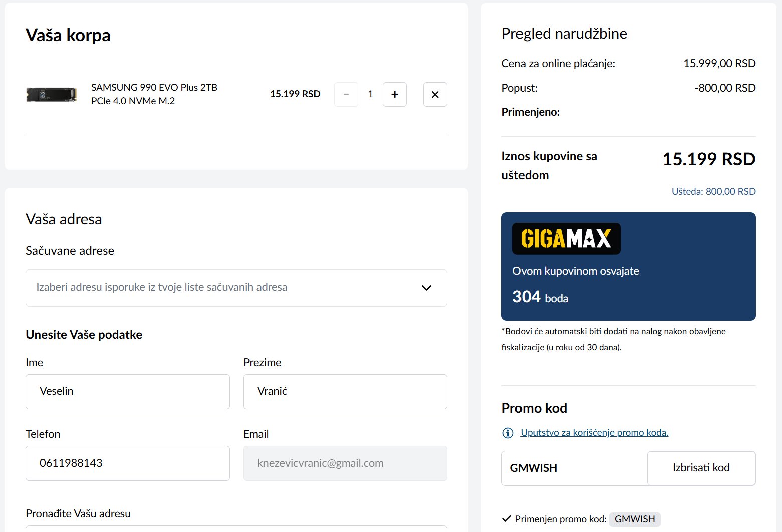Click the GIGAMAX logo
Image resolution: width=782 pixels, height=532 pixels.
tap(566, 239)
